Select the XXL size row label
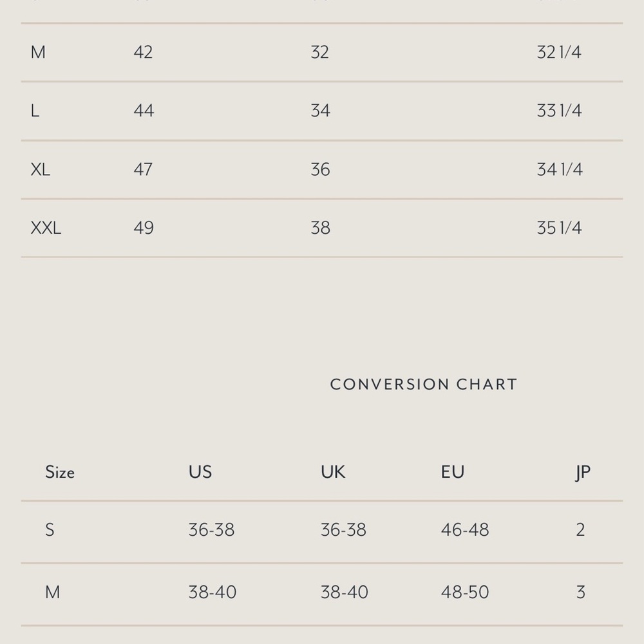Viewport: 644px width, 644px height. click(x=46, y=227)
